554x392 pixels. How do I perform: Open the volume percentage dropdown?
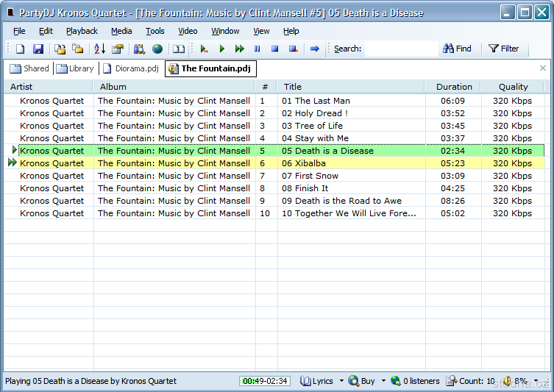(x=536, y=381)
